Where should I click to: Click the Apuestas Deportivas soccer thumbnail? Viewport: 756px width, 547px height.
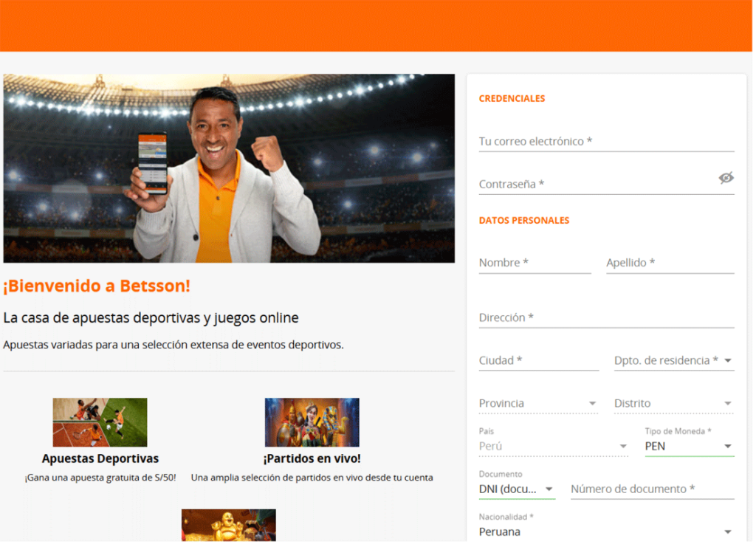(100, 422)
